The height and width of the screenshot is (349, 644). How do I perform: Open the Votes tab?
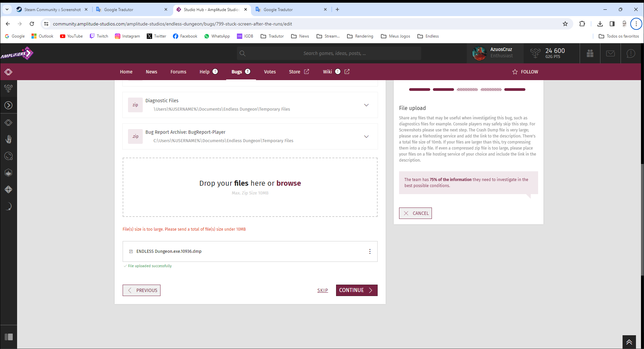tap(270, 72)
